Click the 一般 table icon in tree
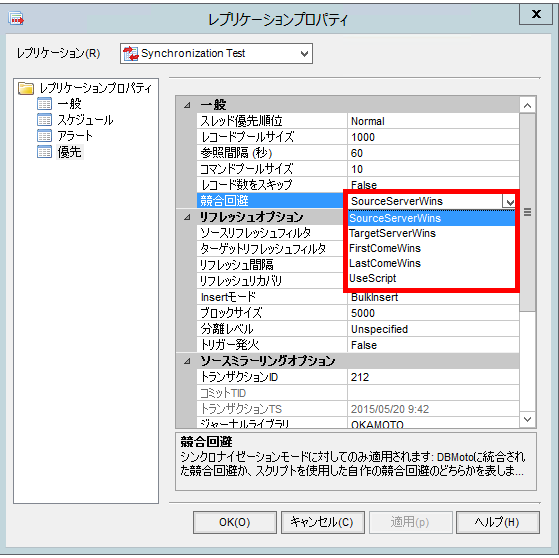Image resolution: width=559 pixels, height=558 pixels. click(x=45, y=104)
